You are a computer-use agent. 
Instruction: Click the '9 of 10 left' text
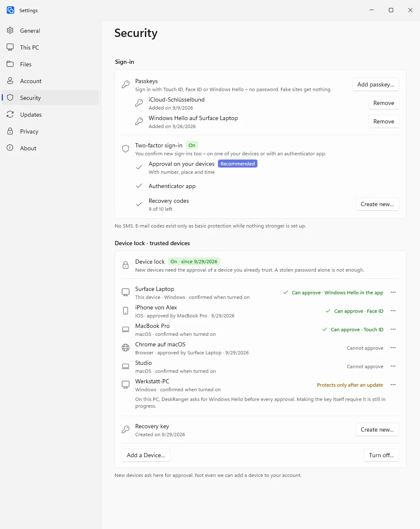click(x=160, y=209)
